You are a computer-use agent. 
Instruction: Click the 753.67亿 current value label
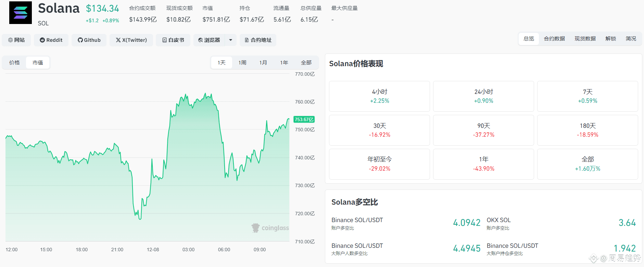pyautogui.click(x=304, y=119)
